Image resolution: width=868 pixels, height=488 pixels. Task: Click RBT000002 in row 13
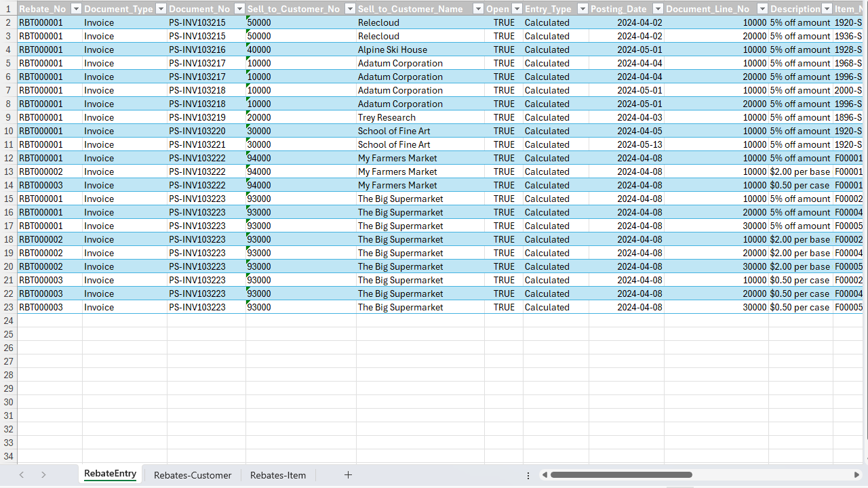point(50,171)
